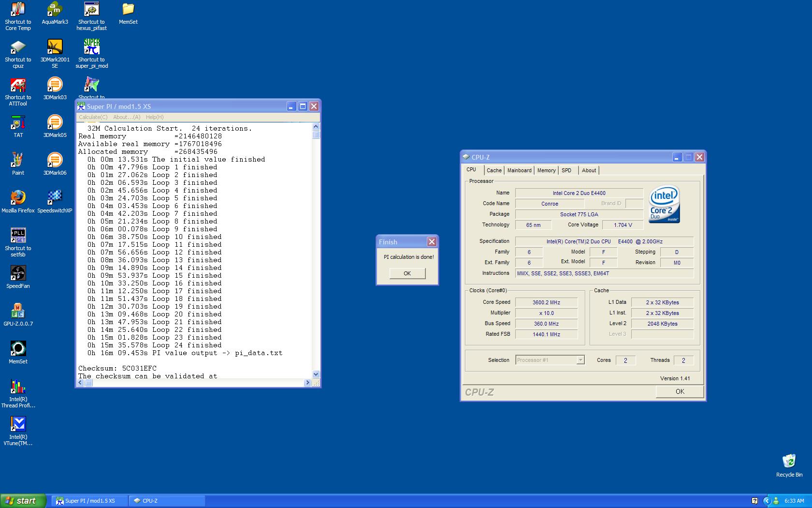Switch to the About tab in CPU-Z
This screenshot has width=812, height=508.
(x=589, y=170)
